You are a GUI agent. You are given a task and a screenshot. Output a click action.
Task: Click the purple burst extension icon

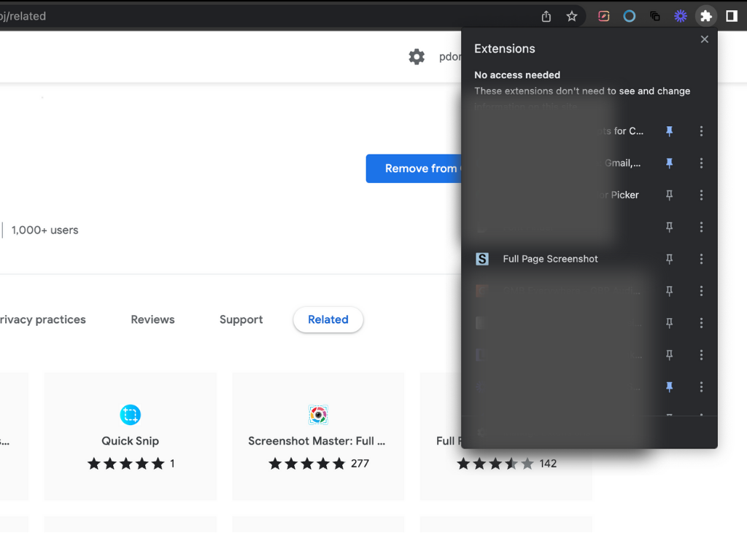pyautogui.click(x=680, y=15)
